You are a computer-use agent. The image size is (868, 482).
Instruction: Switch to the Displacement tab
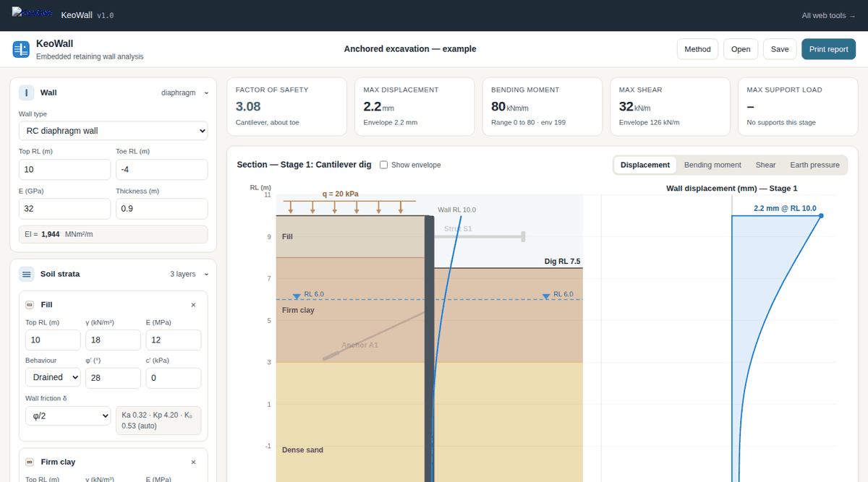point(645,165)
